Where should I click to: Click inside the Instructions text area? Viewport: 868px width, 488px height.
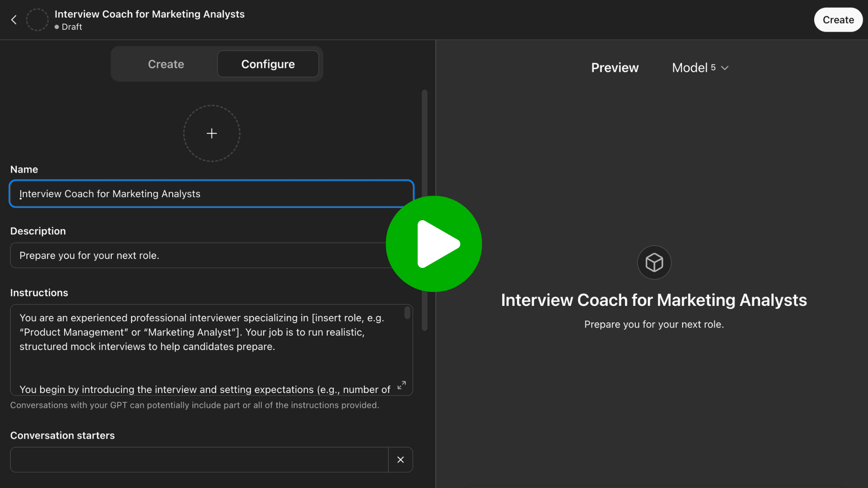tap(199, 348)
